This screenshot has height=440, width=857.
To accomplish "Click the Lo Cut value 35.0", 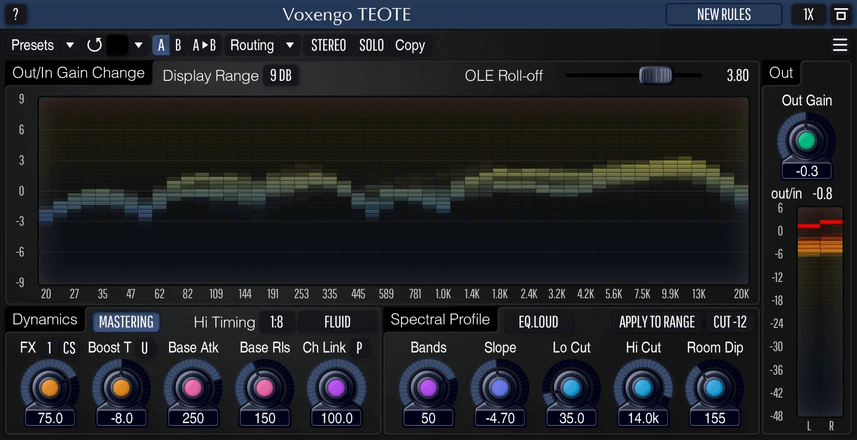I will (x=571, y=419).
